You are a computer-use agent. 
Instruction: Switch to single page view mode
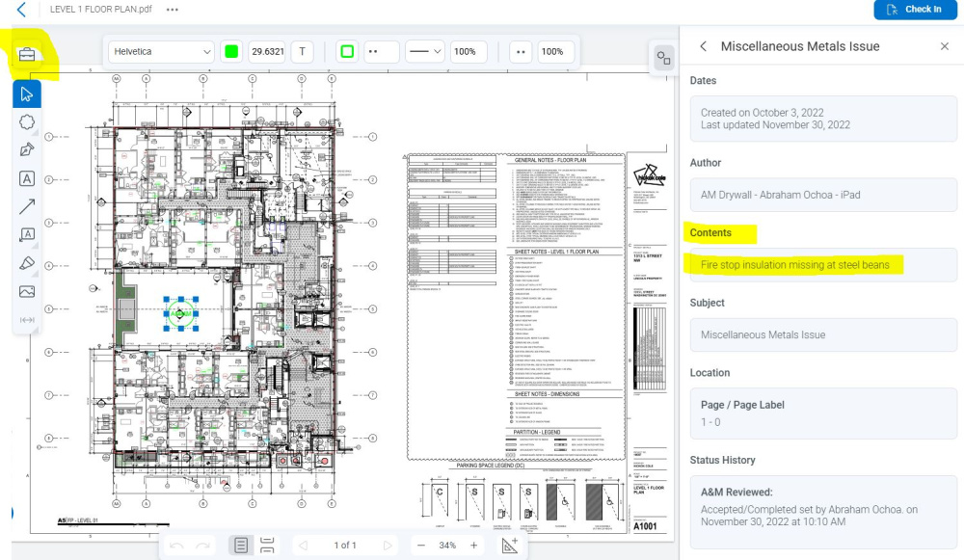(241, 546)
